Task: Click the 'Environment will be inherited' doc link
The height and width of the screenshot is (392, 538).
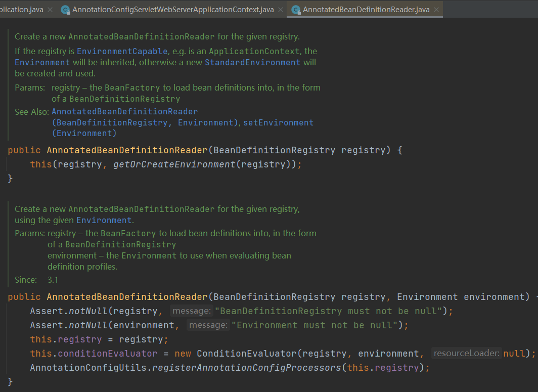Action: pos(42,62)
